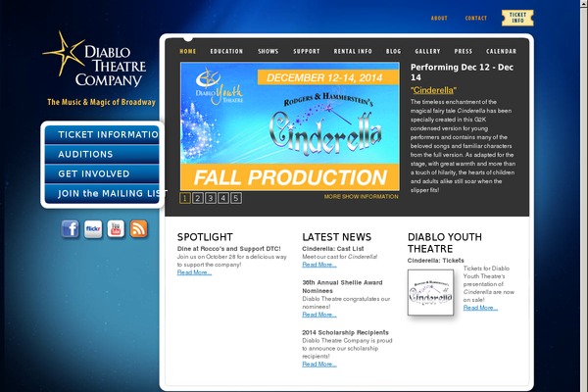Open the Rental Info menu item

(x=353, y=51)
